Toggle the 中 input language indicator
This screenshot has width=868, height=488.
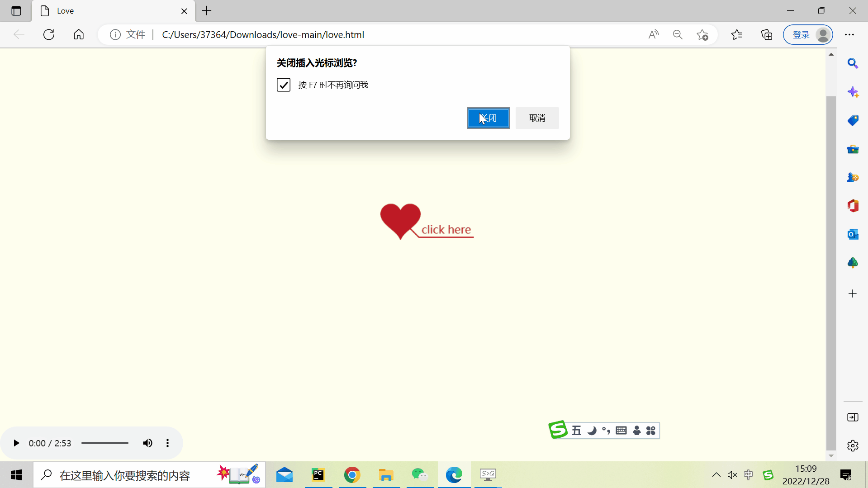click(x=749, y=475)
